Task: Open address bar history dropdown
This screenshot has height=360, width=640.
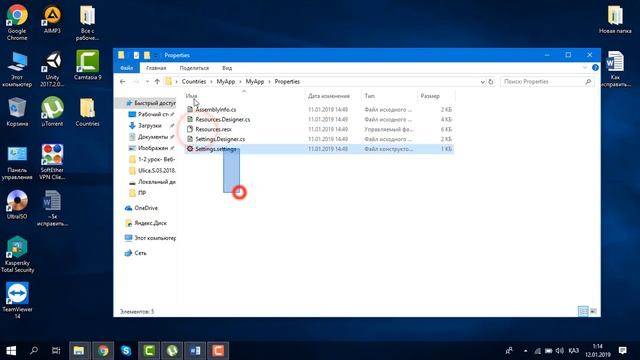Action: 482,82
